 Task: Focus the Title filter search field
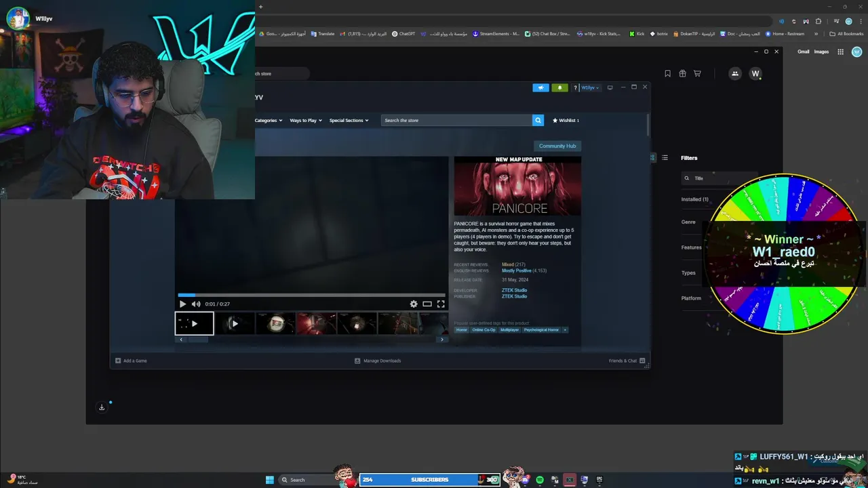click(719, 178)
